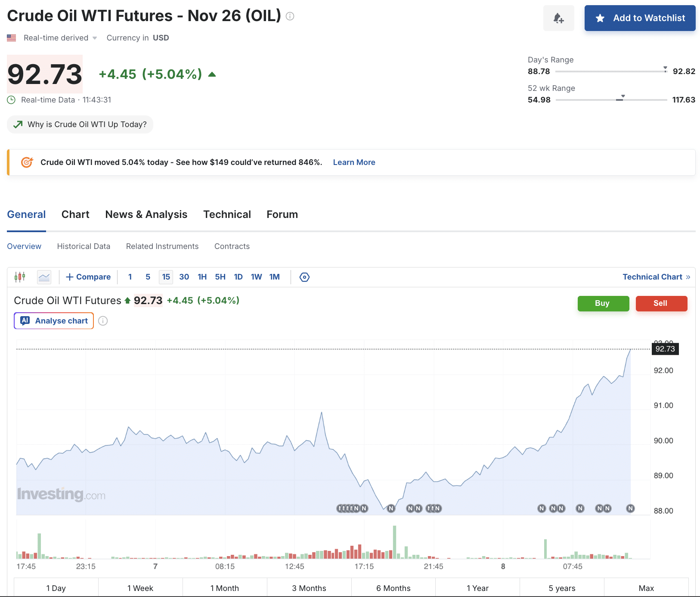Screen dimensions: 700x597
Task: Select the 1D chart interval
Action: click(238, 277)
